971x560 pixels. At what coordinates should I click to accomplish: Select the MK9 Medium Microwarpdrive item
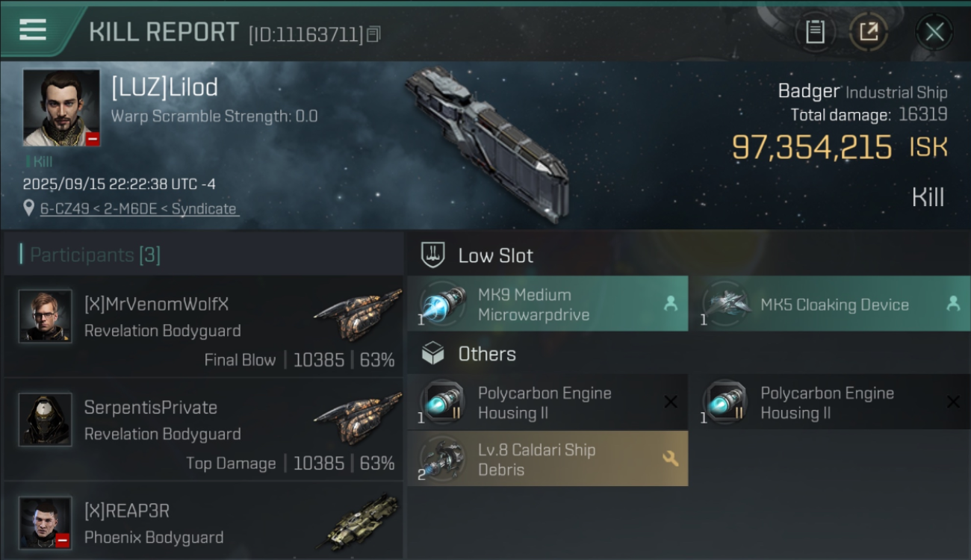pos(547,305)
